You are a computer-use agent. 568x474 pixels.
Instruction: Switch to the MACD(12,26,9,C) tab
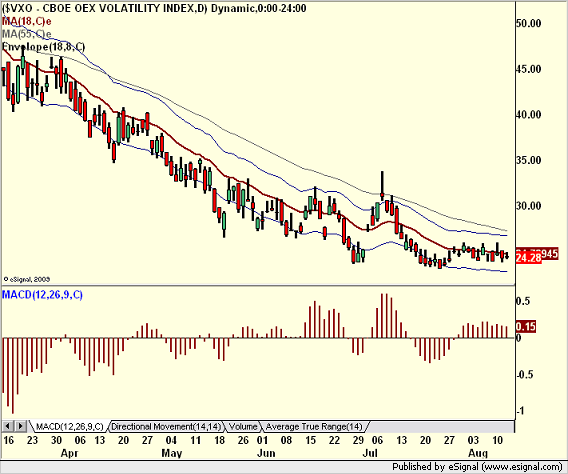(70, 427)
